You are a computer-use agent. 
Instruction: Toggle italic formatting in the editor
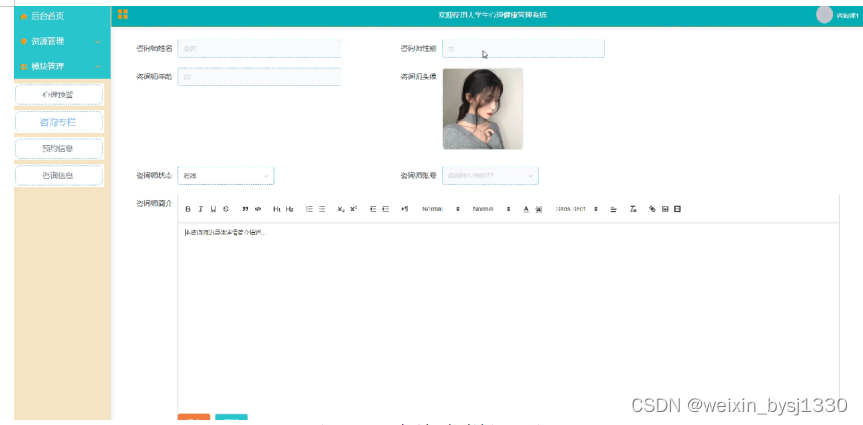click(200, 209)
